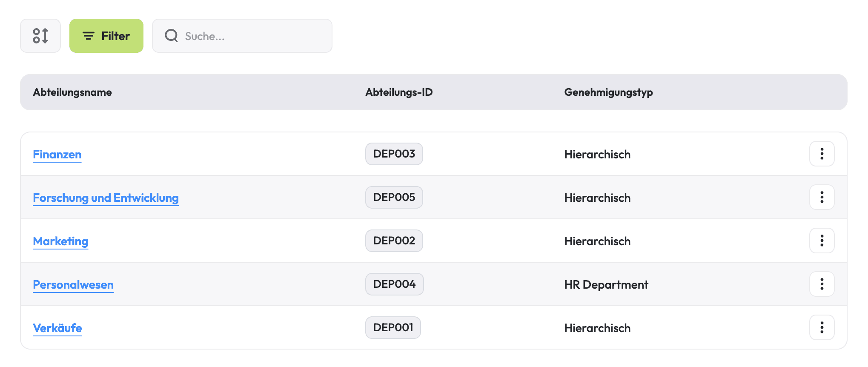
Task: Click the green Filter button
Action: (106, 36)
